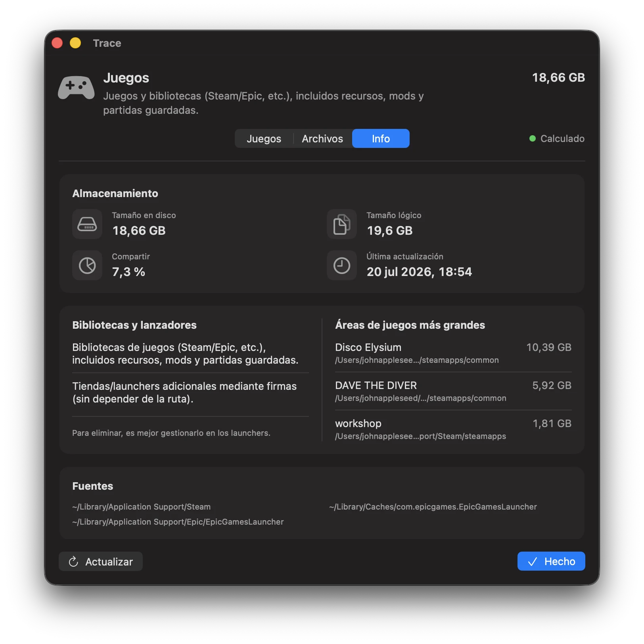Click the ~/Library/Caches/com.epicgames.EpicGamesLauncher path
Viewport: 644px width, 644px height.
point(433,507)
